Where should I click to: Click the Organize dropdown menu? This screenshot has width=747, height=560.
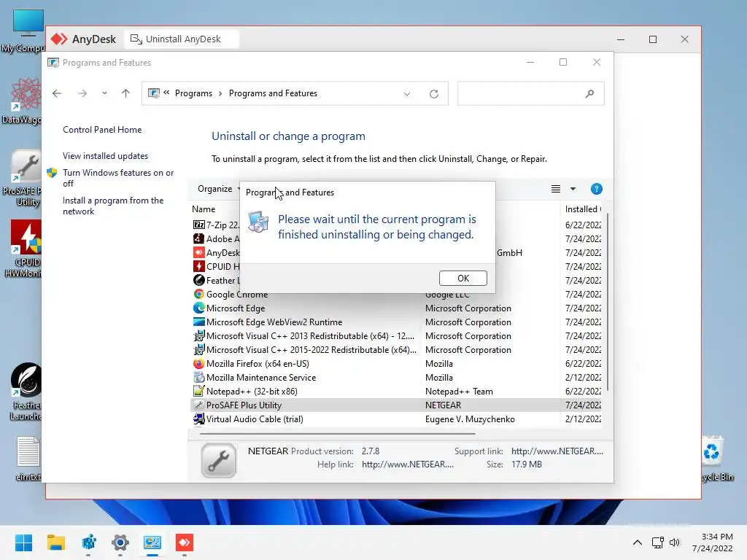pyautogui.click(x=219, y=189)
